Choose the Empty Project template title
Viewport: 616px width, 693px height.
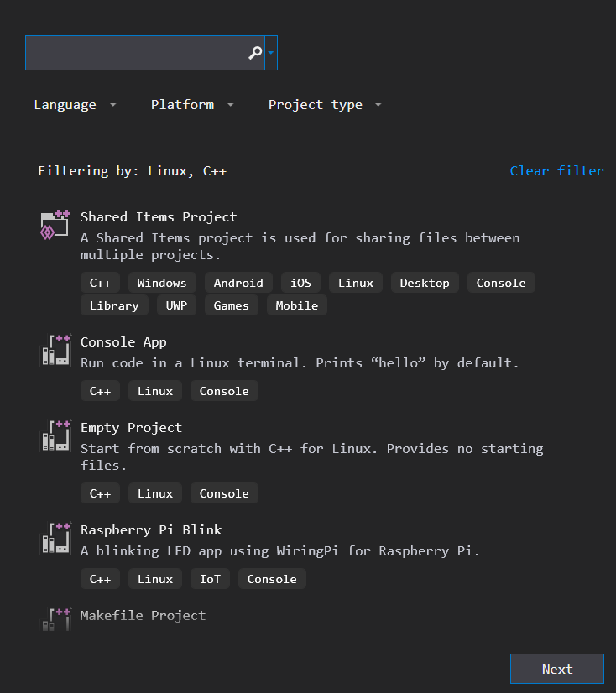coord(131,428)
